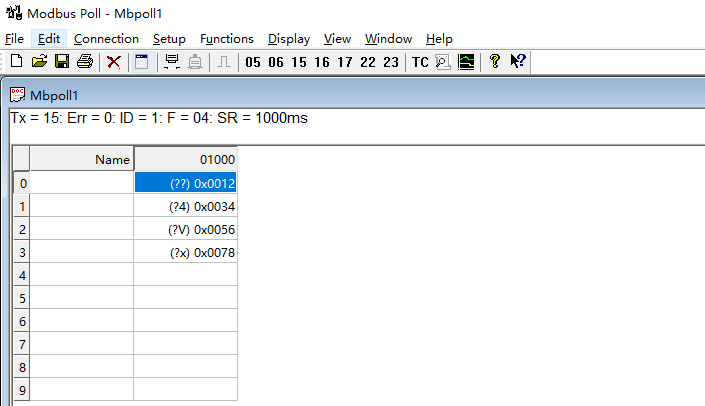The width and height of the screenshot is (705, 406).
Task: Toggle the window view toolbar icon
Action: coord(142,62)
